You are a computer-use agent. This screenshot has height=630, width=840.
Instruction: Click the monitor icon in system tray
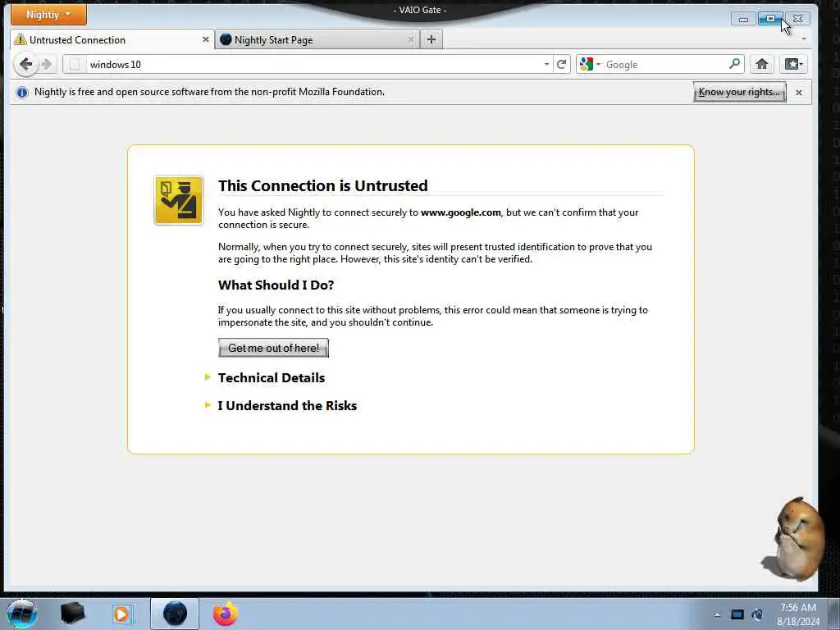click(737, 614)
